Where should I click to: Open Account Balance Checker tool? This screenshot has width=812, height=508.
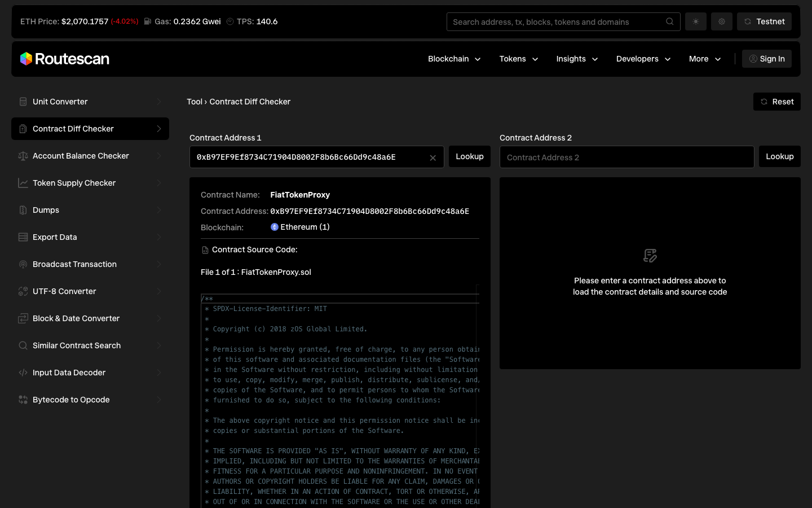click(90, 156)
